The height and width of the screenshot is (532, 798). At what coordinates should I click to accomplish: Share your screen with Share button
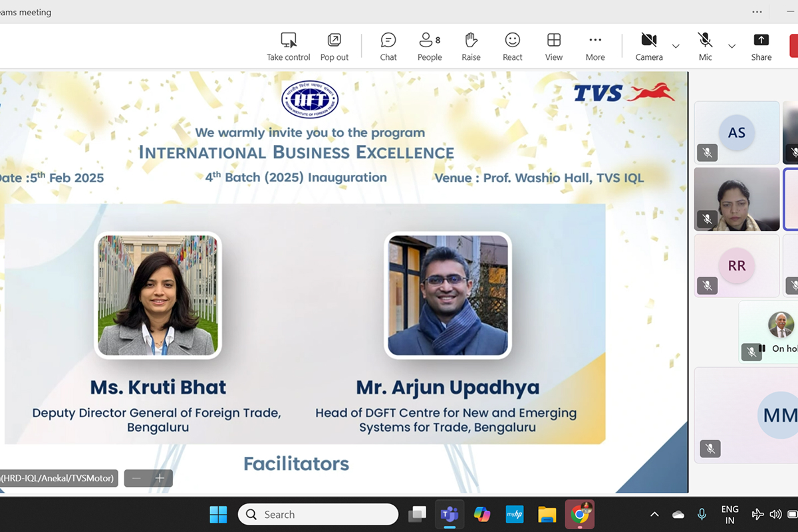pyautogui.click(x=761, y=47)
